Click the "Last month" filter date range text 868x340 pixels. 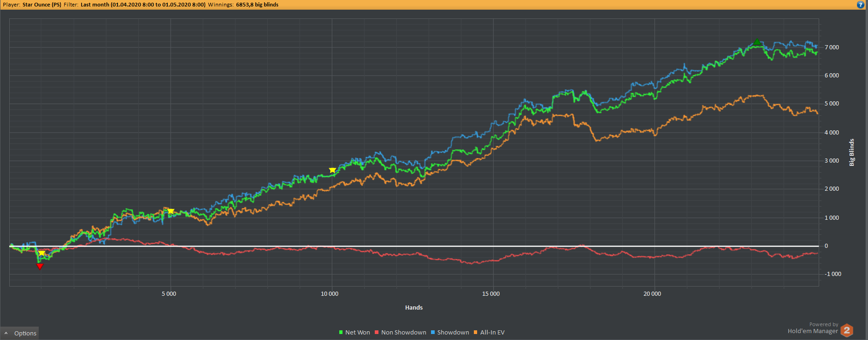(x=143, y=5)
